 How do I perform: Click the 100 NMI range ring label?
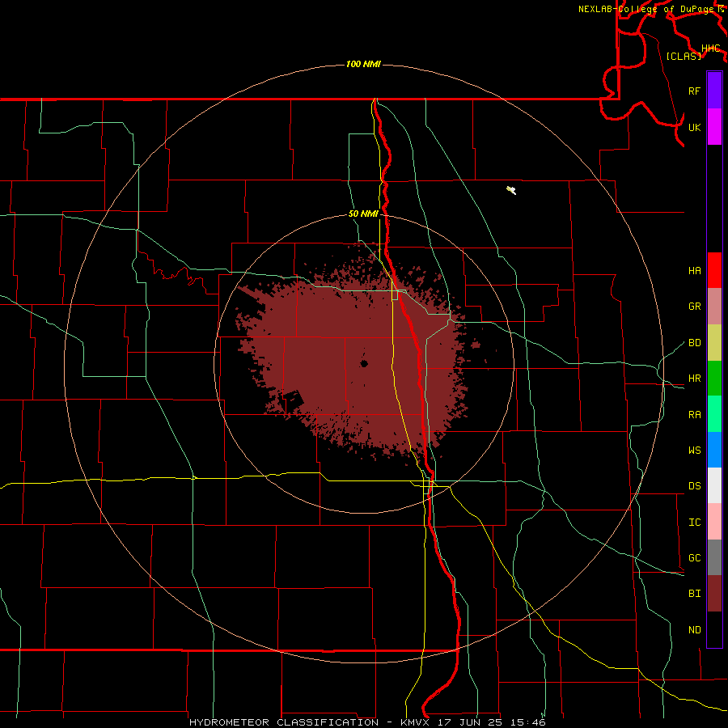[363, 64]
